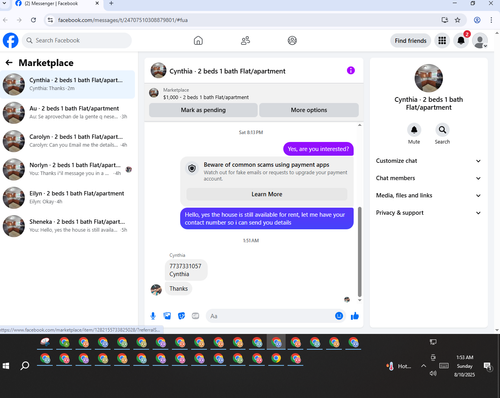Expand the Customize chat section
Viewport: 500px width, 398px height.
428,161
